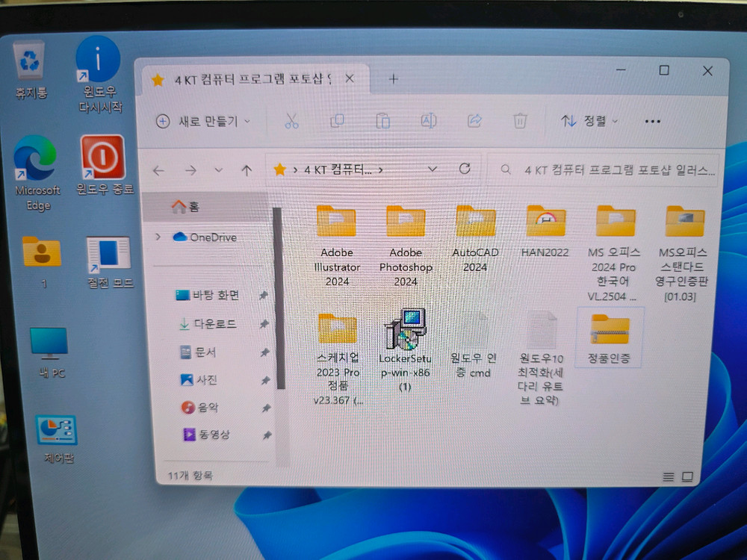Viewport: 747px width, 560px height.
Task: Click the Paste icon in the toolbar
Action: click(x=383, y=120)
